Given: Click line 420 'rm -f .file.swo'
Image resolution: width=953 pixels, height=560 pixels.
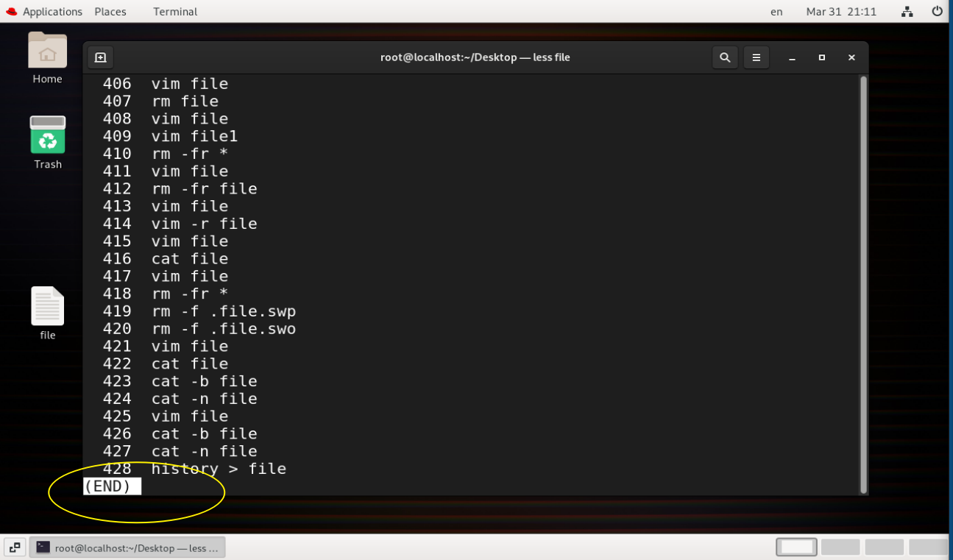Looking at the screenshot, I should tap(199, 329).
